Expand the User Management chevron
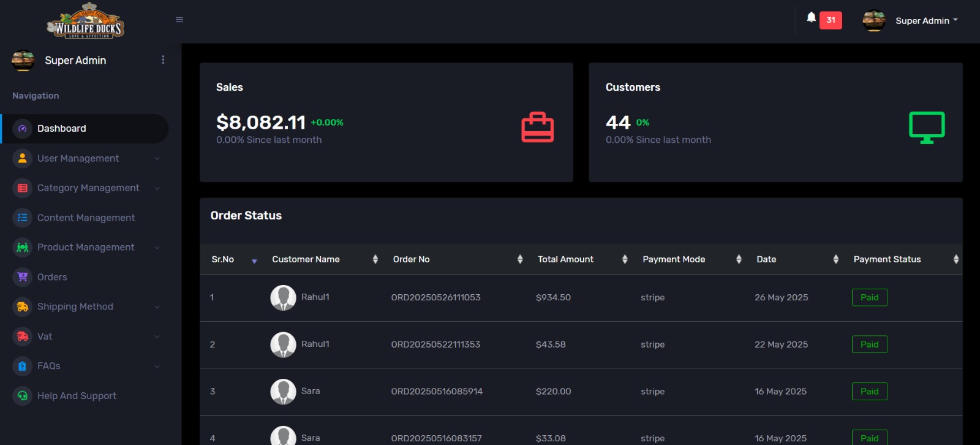Viewport: 980px width, 445px height. click(x=157, y=159)
